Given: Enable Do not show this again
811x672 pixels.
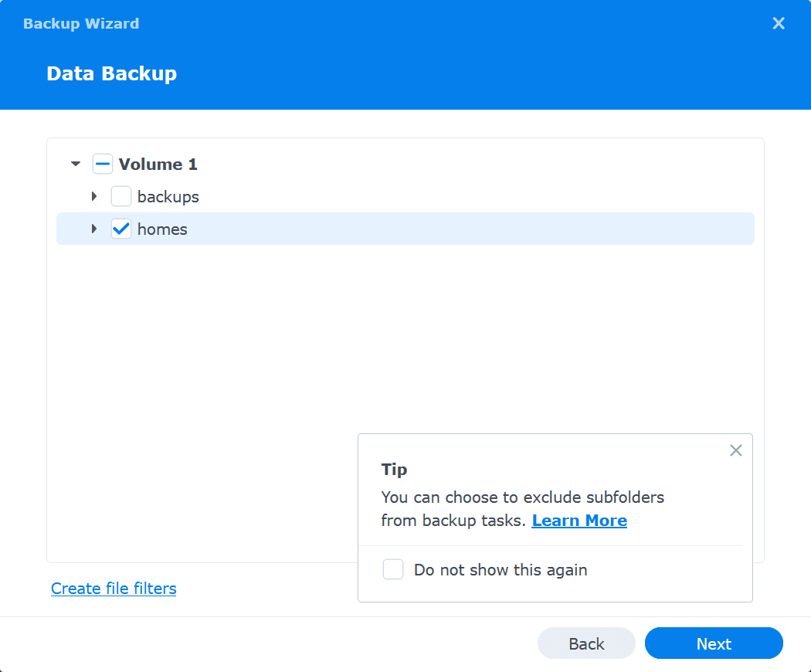Looking at the screenshot, I should pos(393,570).
